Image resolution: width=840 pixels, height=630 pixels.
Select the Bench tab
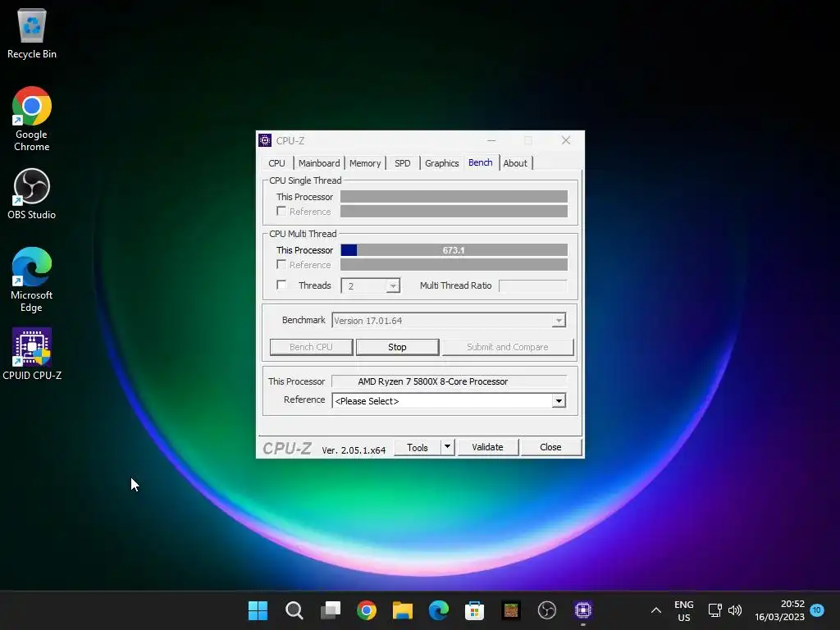(x=481, y=162)
